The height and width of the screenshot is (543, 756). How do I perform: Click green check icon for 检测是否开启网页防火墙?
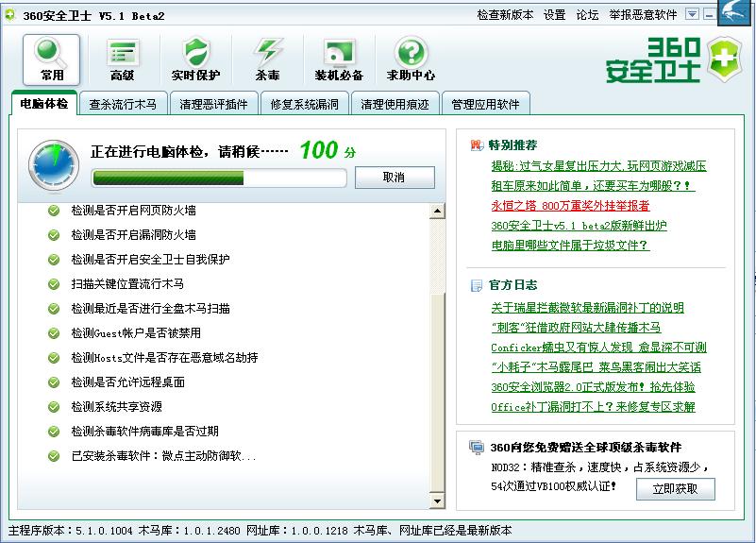(54, 211)
